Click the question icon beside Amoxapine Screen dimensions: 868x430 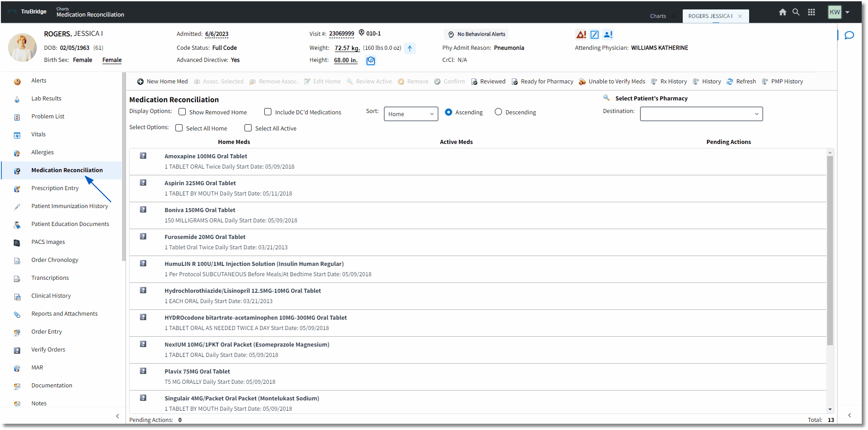point(143,156)
